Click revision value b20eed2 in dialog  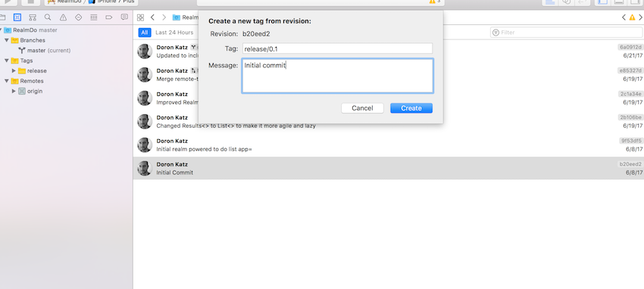click(256, 34)
